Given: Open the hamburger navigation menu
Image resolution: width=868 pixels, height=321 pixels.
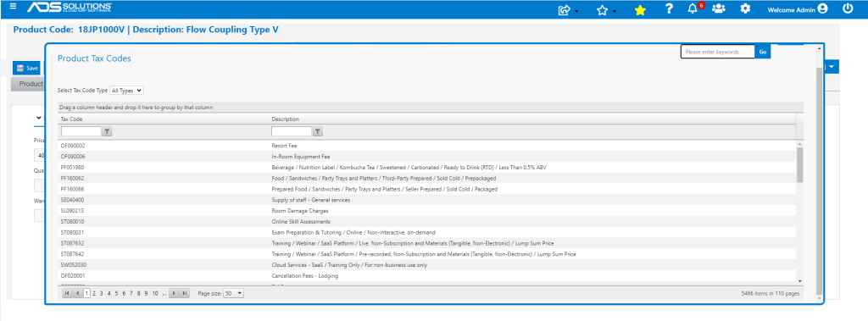Looking at the screenshot, I should (x=14, y=7).
